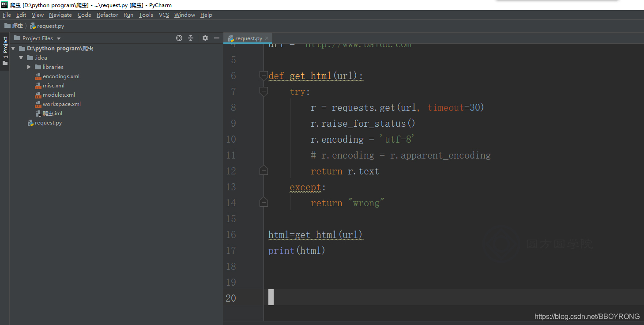This screenshot has height=325, width=644.
Task: Click the except keyword on line 13
Action: click(305, 187)
